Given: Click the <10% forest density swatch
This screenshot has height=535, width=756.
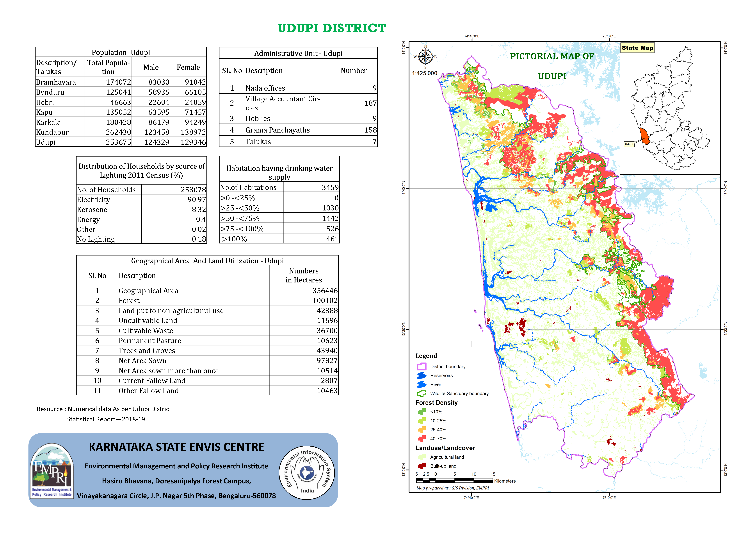Looking at the screenshot, I should [x=422, y=412].
